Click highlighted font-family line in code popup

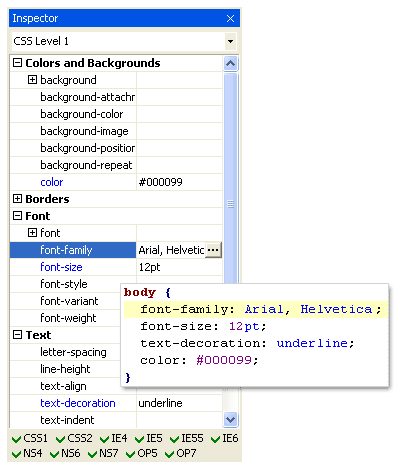[x=256, y=309]
